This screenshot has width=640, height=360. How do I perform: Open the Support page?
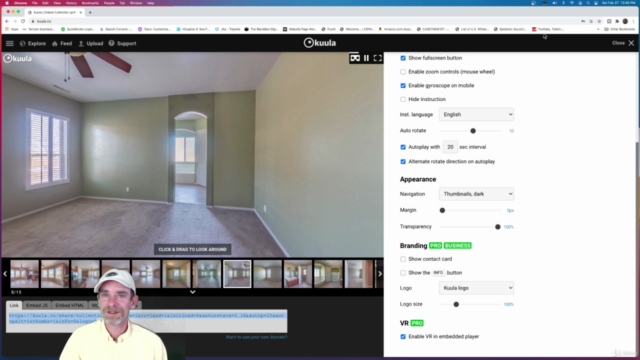[122, 43]
